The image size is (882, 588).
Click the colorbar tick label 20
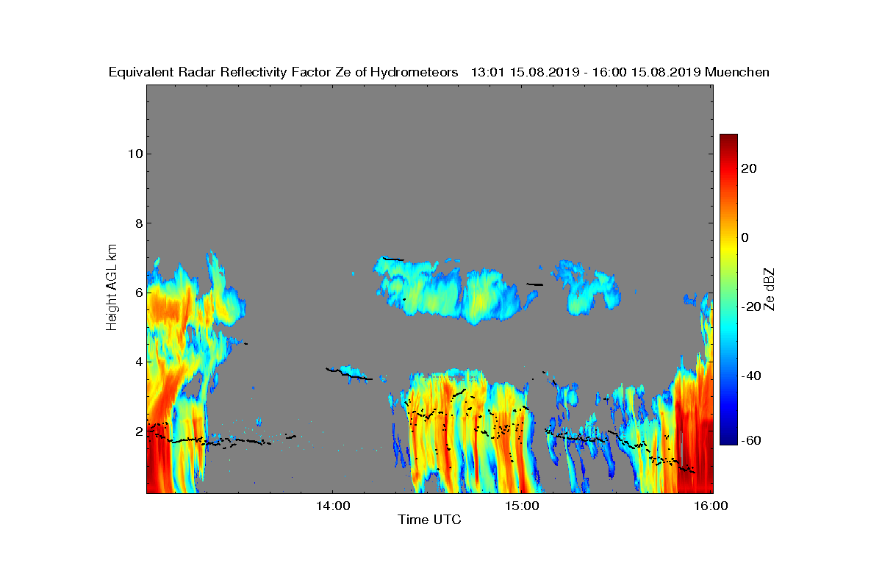(x=749, y=168)
